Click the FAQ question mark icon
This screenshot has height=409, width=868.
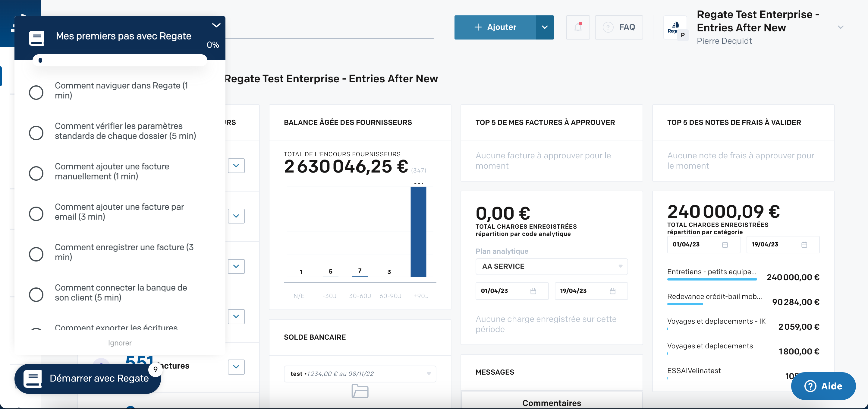(608, 27)
